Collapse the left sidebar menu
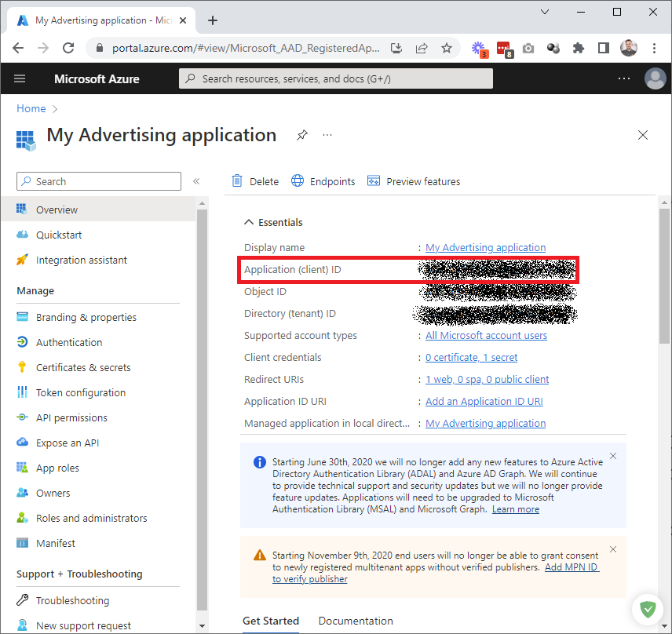This screenshot has width=672, height=634. click(x=196, y=181)
